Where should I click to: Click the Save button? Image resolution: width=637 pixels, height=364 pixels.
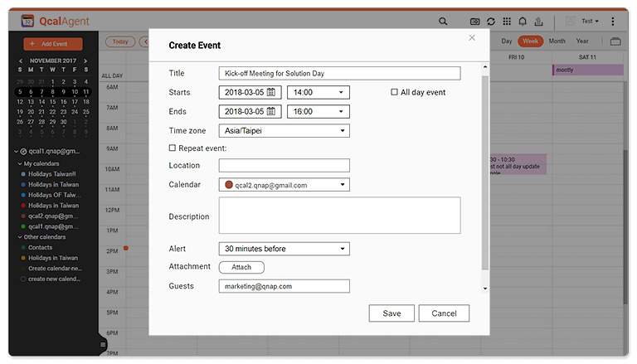(391, 313)
